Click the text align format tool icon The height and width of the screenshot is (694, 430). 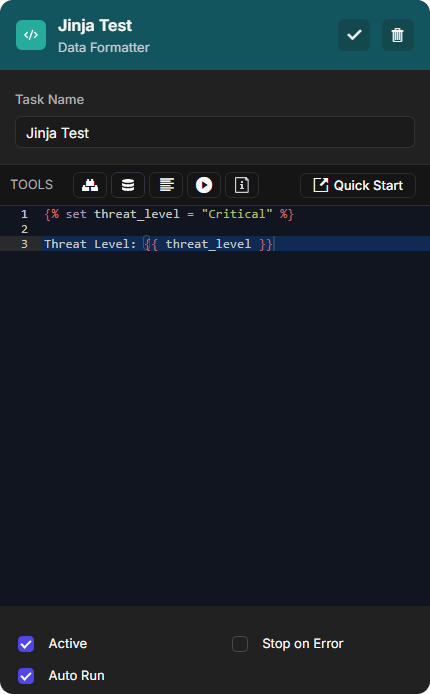click(166, 185)
